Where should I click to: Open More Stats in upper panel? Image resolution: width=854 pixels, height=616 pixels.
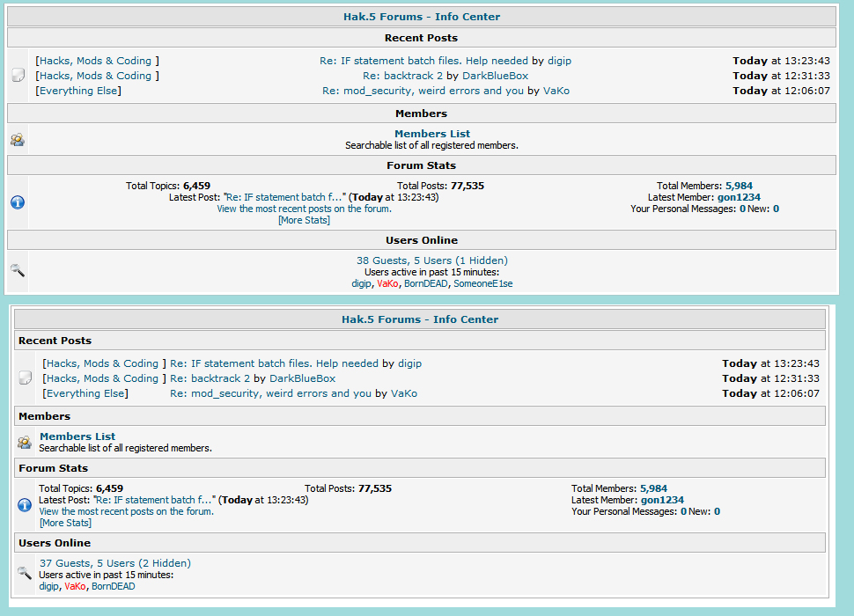pos(304,220)
